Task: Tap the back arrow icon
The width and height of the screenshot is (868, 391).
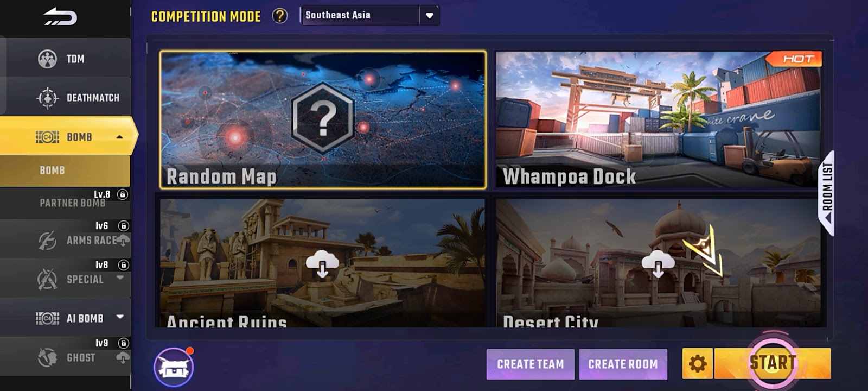Action: [60, 16]
